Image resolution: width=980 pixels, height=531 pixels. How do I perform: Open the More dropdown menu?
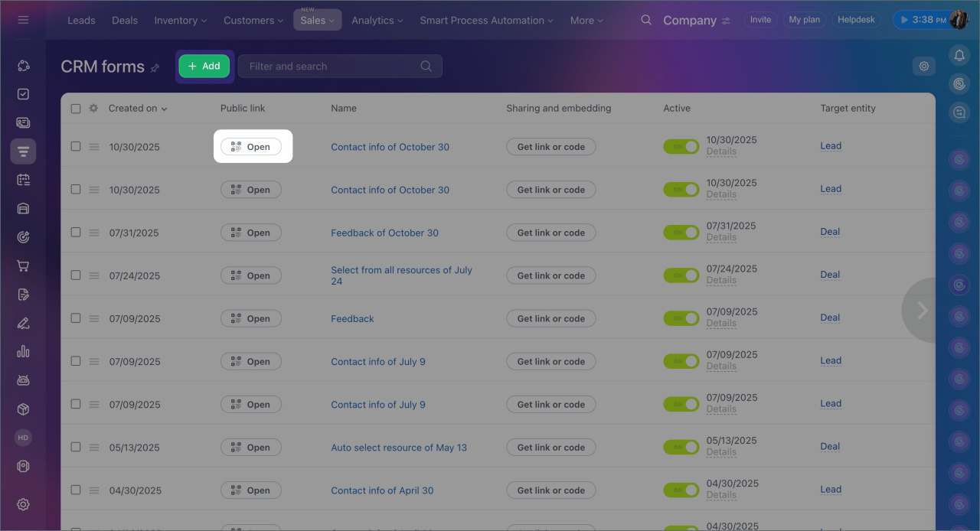click(x=586, y=21)
